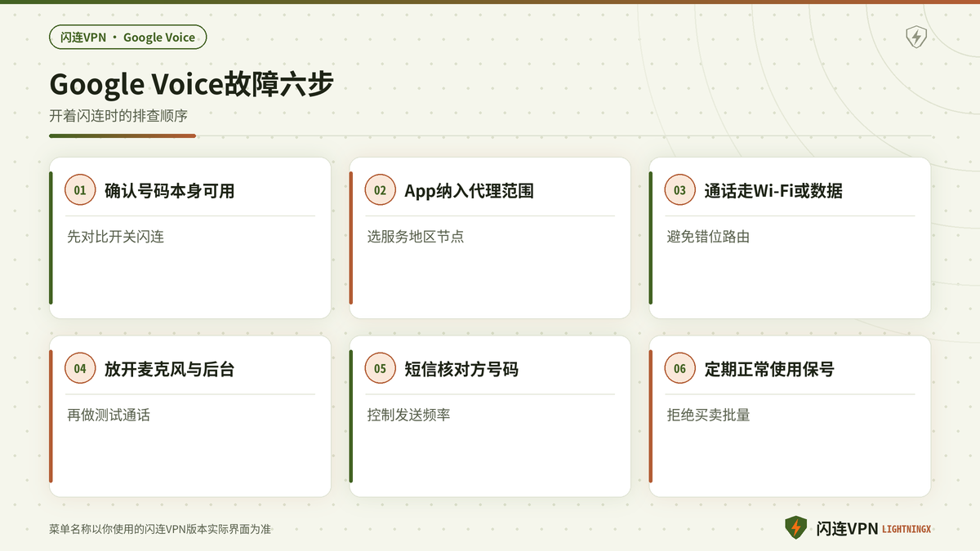Click the text 控制发送频率
The image size is (980, 551).
(x=408, y=415)
